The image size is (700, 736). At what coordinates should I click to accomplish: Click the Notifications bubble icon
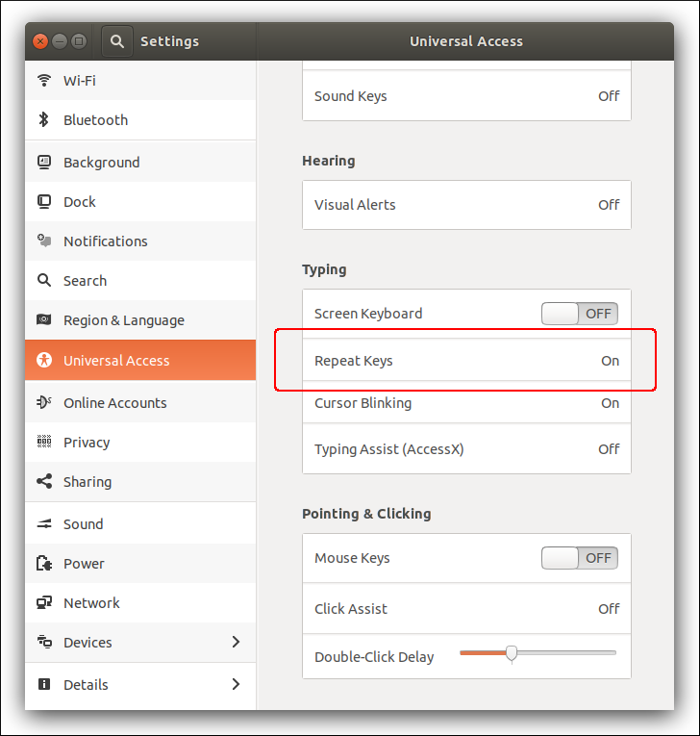pos(44,241)
